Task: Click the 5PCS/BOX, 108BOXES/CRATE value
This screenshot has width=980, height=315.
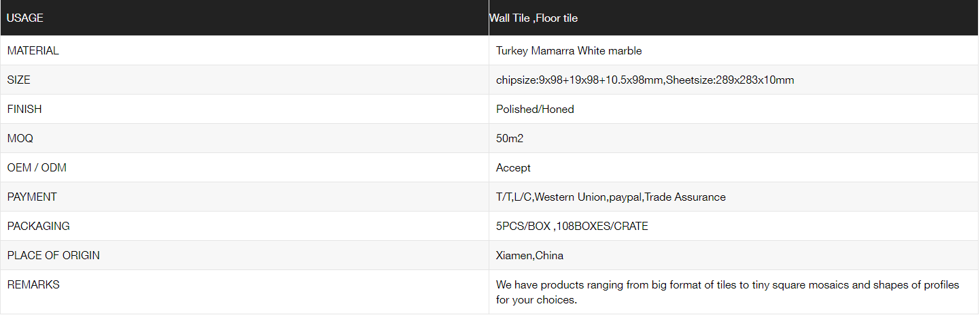Action: [x=572, y=226]
